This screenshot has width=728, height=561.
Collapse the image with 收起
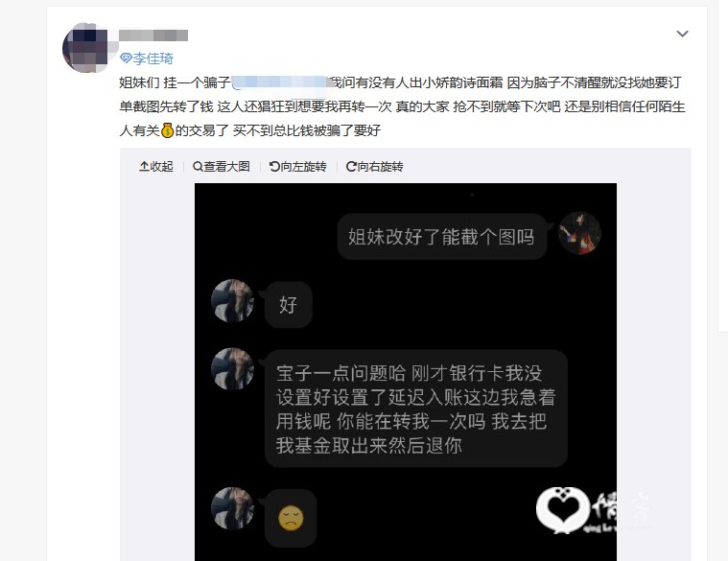pos(156,166)
